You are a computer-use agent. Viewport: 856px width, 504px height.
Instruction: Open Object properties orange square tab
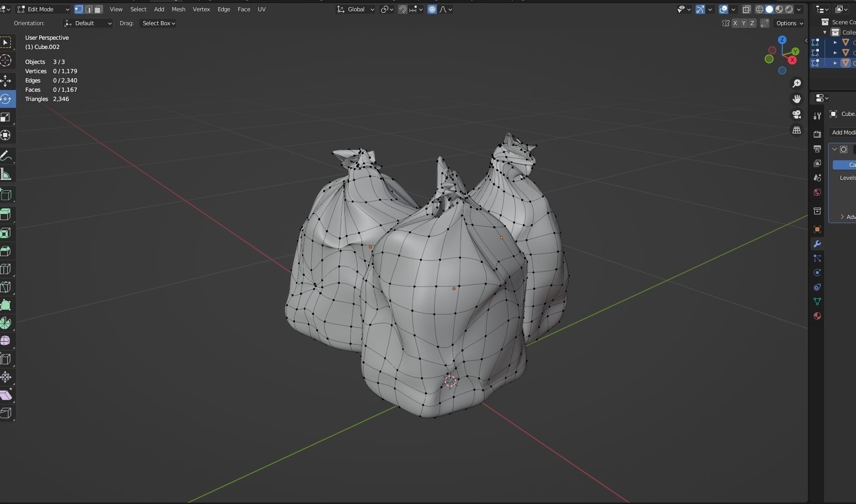coord(817,229)
